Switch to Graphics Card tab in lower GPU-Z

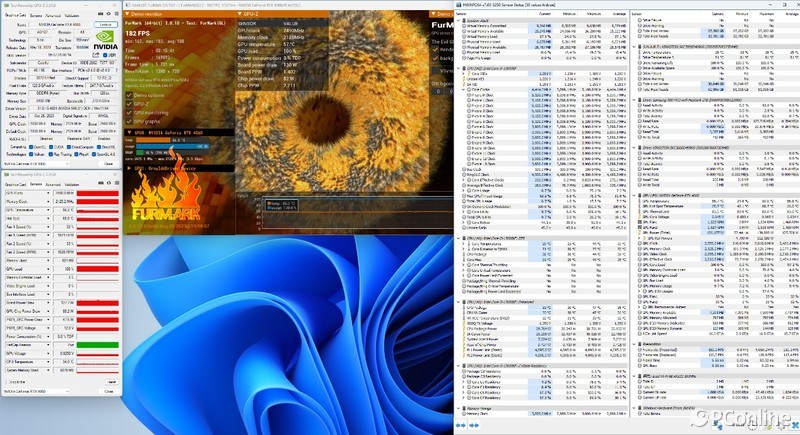point(16,184)
